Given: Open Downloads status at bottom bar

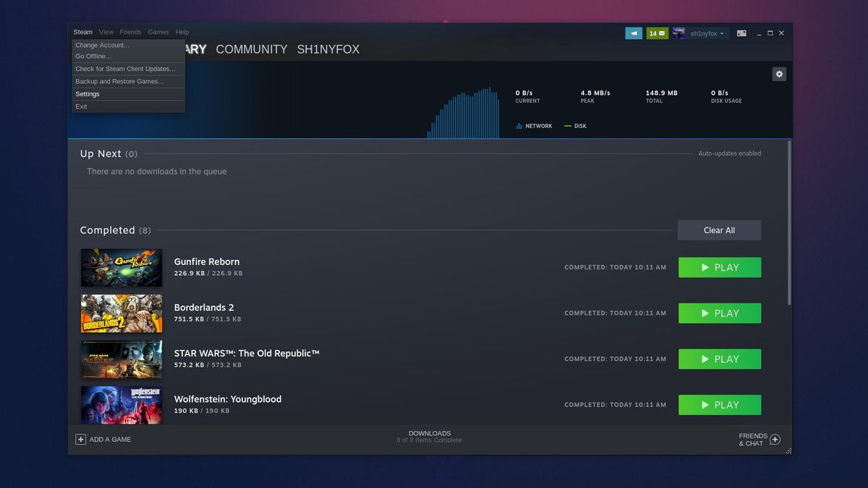Looking at the screenshot, I should (x=429, y=437).
